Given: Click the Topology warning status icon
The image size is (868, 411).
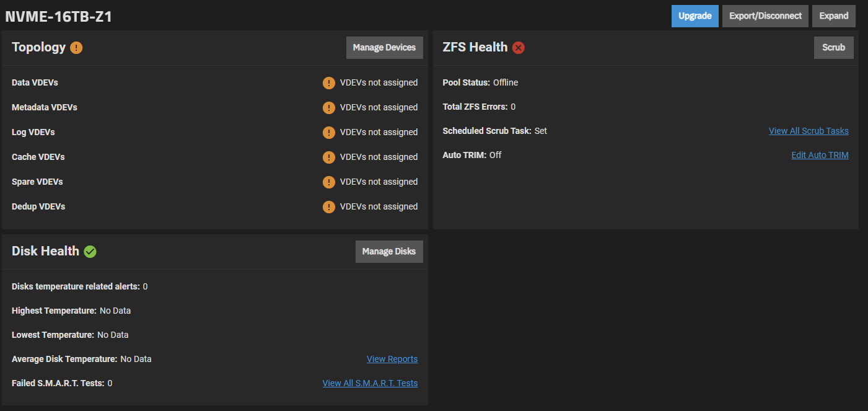Looking at the screenshot, I should click(76, 48).
